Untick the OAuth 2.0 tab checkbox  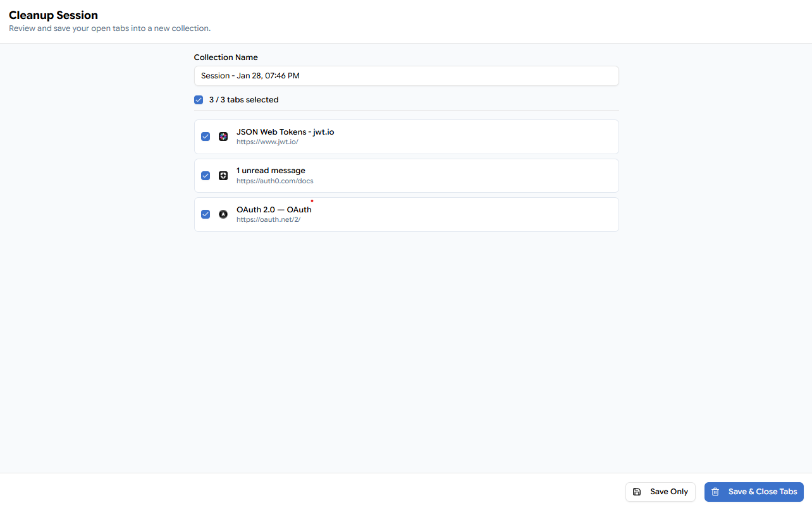[206, 214]
